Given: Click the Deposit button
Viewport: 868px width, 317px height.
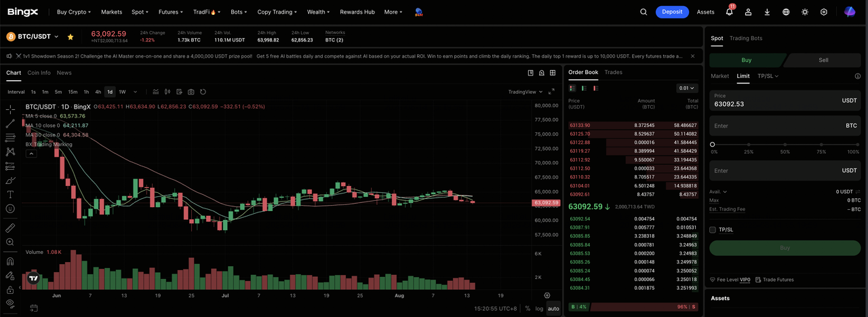Looking at the screenshot, I should coord(672,12).
